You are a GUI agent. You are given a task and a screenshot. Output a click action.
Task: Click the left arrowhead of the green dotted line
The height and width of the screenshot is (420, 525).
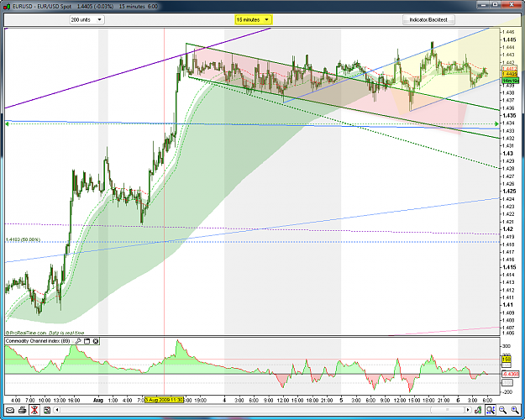point(7,124)
